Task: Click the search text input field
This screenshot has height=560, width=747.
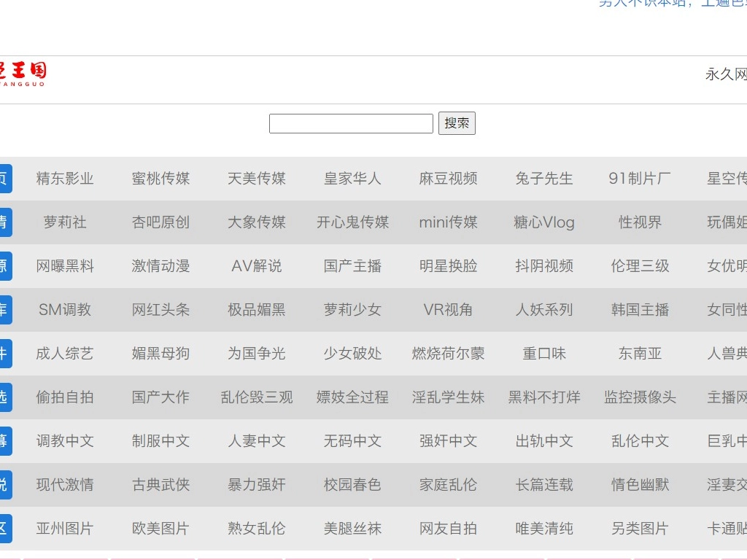Action: [x=351, y=124]
